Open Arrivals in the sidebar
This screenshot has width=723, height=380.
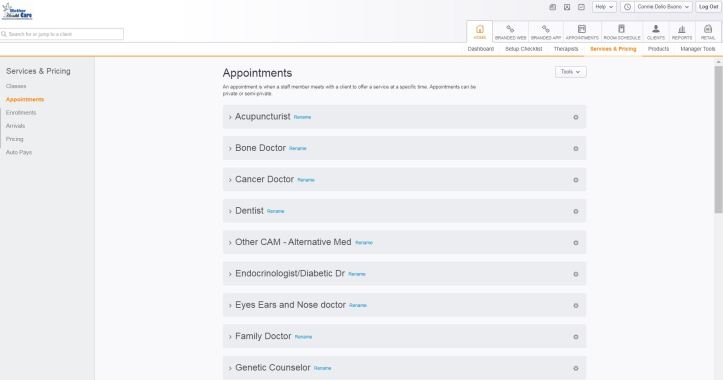[15, 126]
